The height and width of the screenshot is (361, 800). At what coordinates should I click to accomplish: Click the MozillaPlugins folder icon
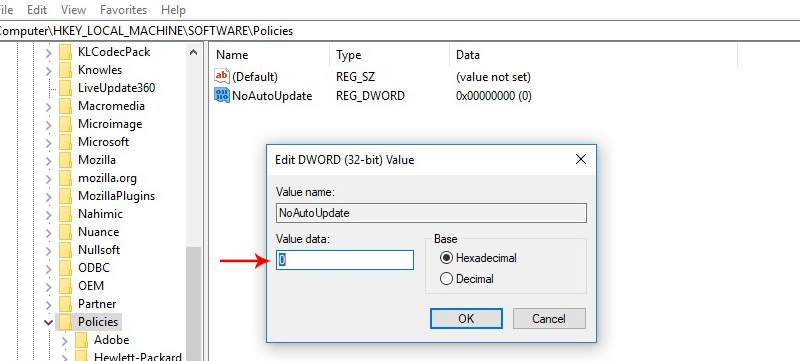click(65, 196)
